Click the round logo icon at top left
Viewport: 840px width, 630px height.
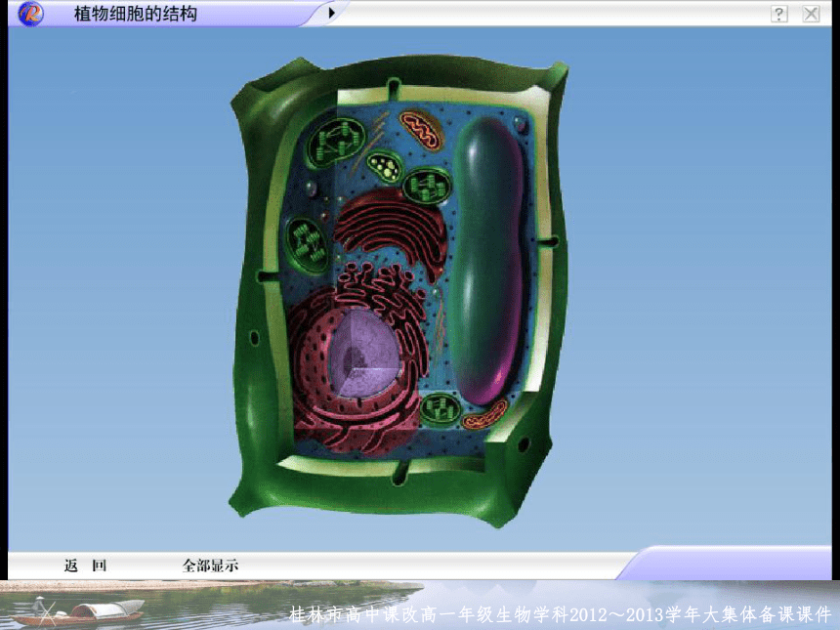30,14
